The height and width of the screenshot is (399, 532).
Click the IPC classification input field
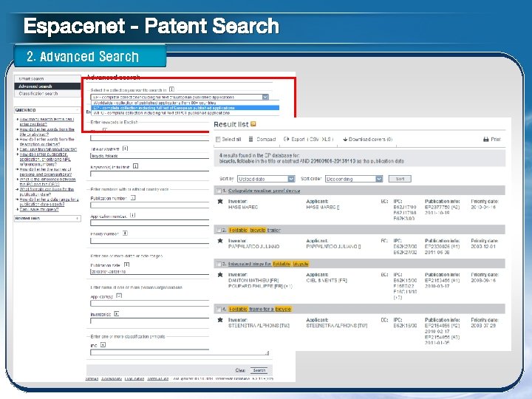pos(180,352)
